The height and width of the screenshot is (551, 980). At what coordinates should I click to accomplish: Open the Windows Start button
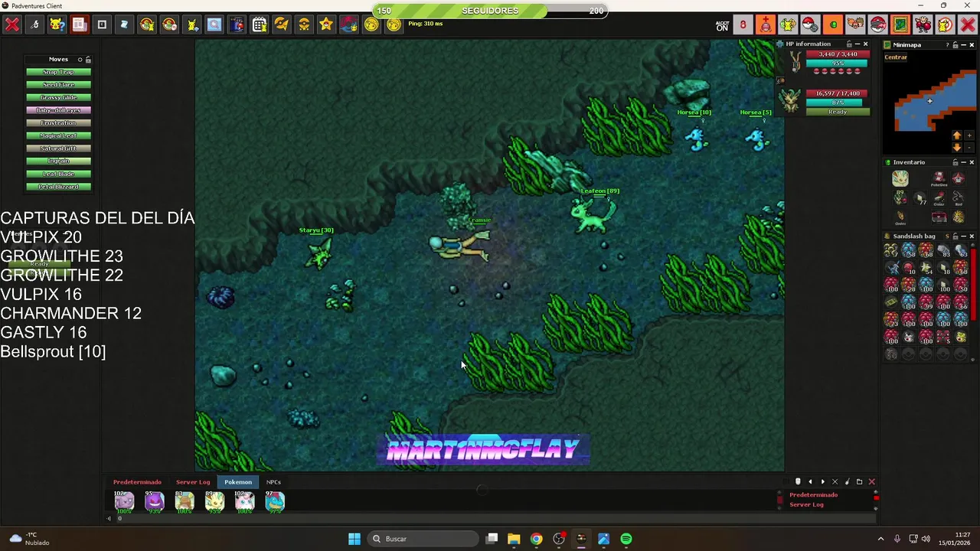pos(354,539)
